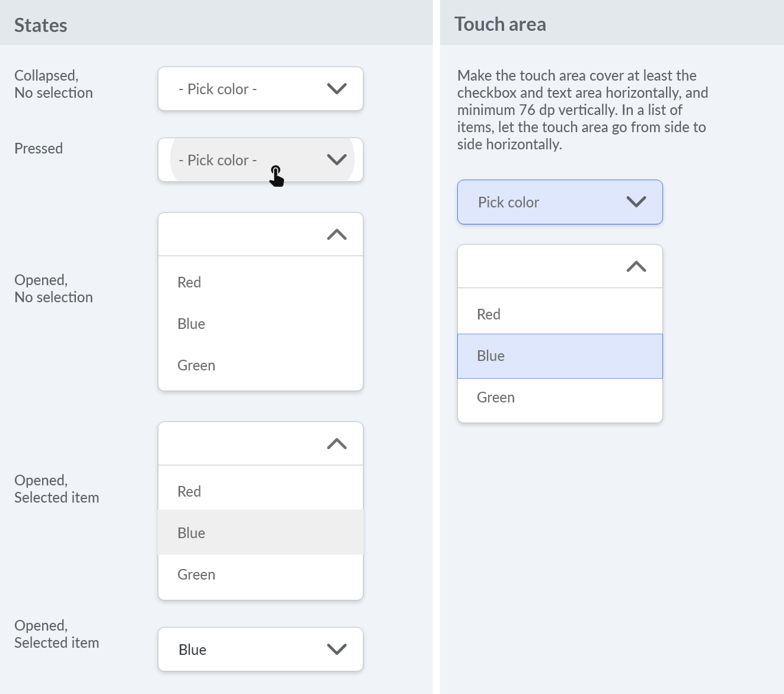The image size is (784, 694).
Task: Select Red in the Opened, No selection list
Action: (x=260, y=283)
